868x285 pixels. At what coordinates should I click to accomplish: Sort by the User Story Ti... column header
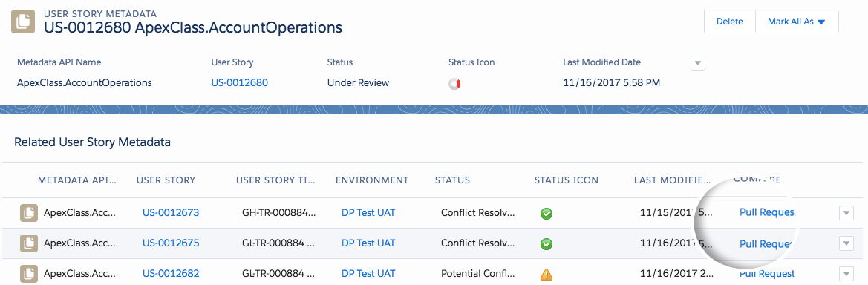[x=276, y=180]
